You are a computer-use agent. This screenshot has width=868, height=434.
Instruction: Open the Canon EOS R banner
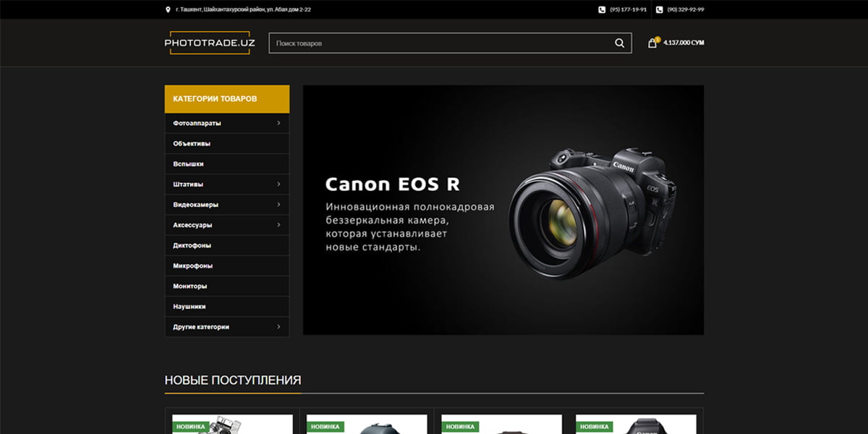coord(503,210)
